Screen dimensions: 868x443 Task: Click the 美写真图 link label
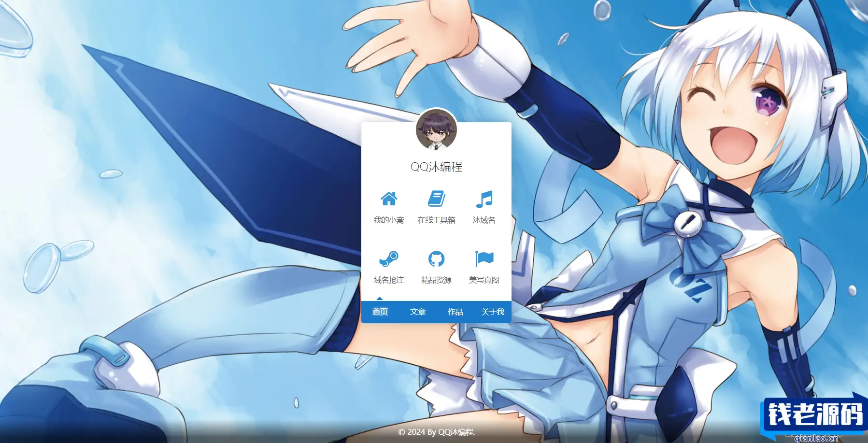click(x=484, y=280)
